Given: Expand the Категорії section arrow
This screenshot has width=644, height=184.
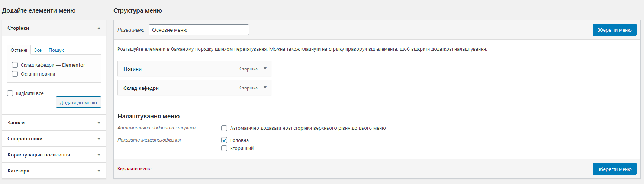Looking at the screenshot, I should pyautogui.click(x=99, y=171).
